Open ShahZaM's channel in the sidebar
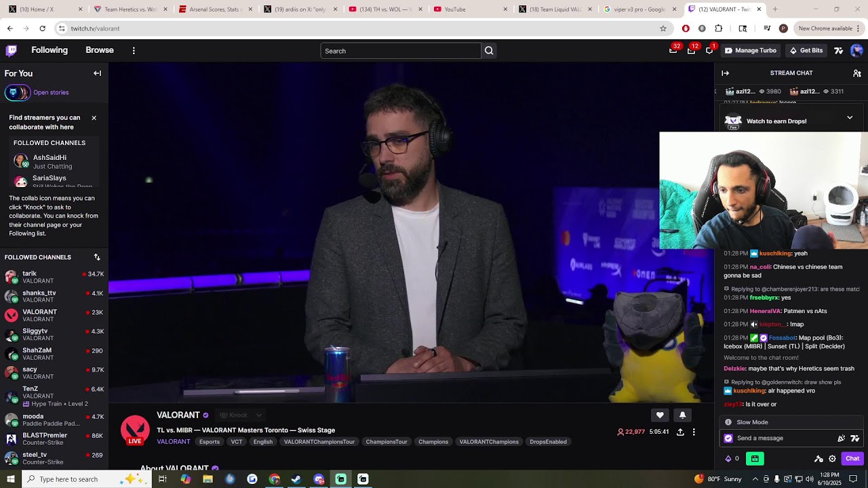 [x=54, y=354]
